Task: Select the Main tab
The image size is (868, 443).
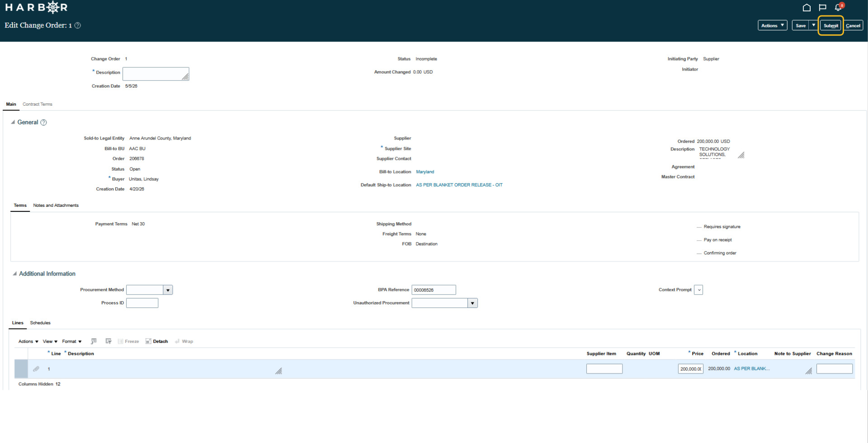Action: [x=11, y=104]
